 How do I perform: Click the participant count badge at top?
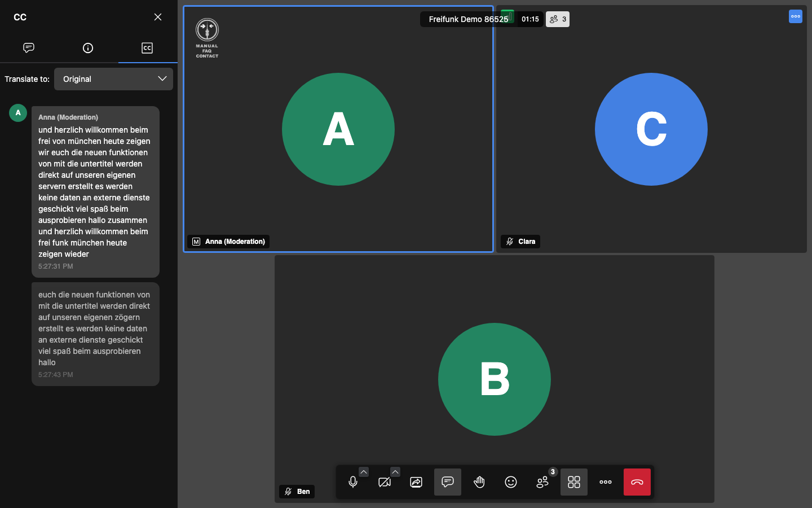point(558,19)
